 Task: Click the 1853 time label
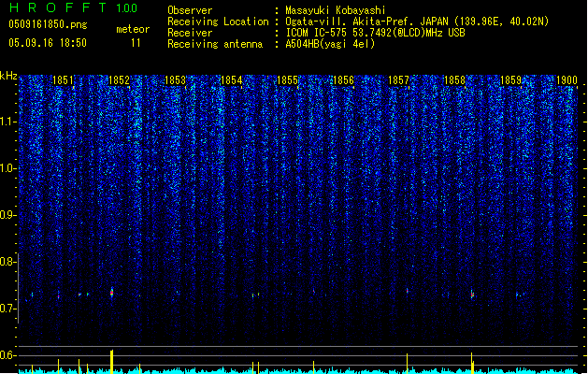(175, 79)
